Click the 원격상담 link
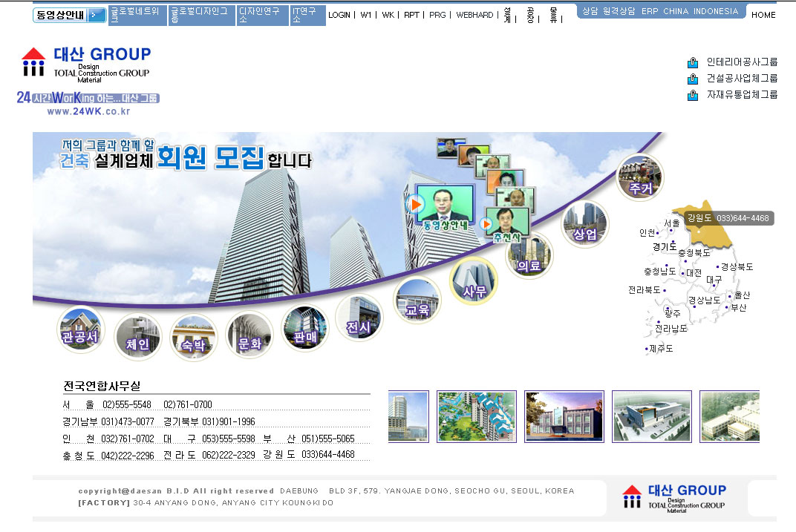 [x=619, y=11]
